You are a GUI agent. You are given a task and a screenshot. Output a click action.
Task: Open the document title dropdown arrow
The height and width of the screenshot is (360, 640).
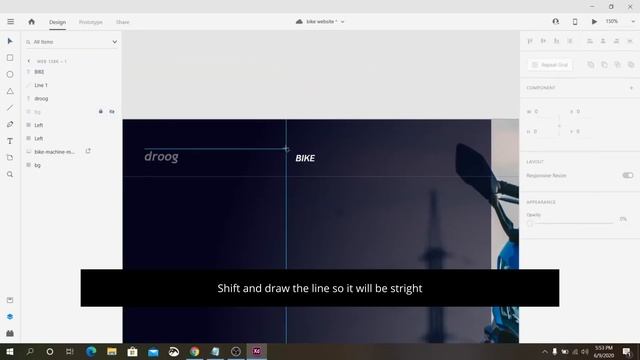pyautogui.click(x=342, y=22)
